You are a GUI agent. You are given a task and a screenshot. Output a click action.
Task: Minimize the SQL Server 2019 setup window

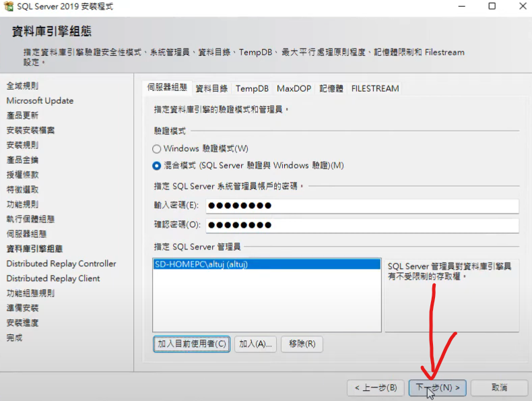[x=462, y=6]
